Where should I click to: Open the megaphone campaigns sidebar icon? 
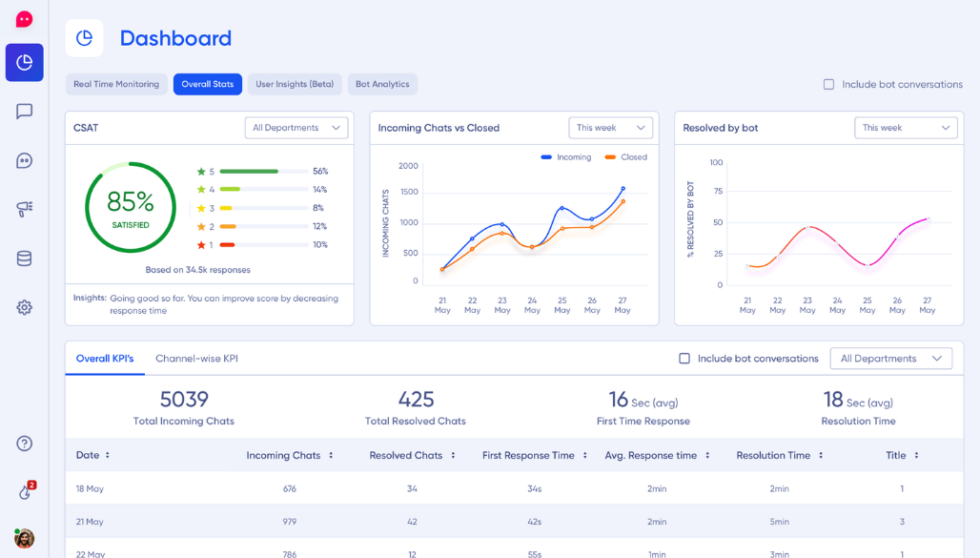click(25, 209)
